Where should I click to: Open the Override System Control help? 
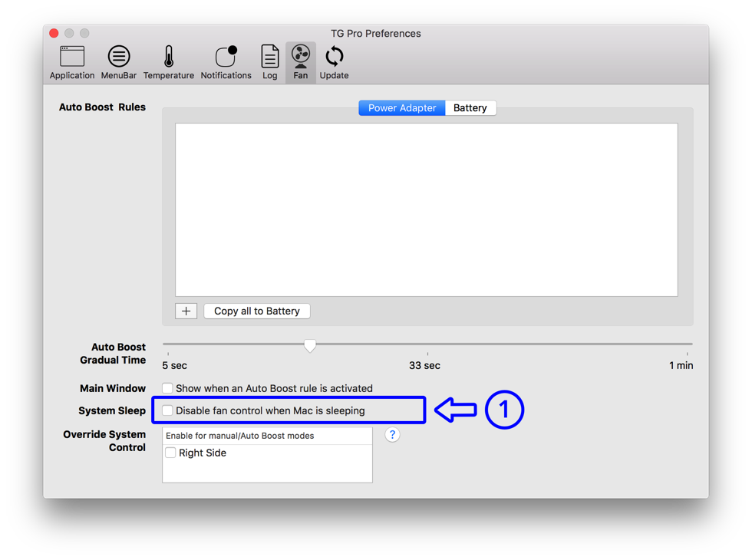pos(392,435)
